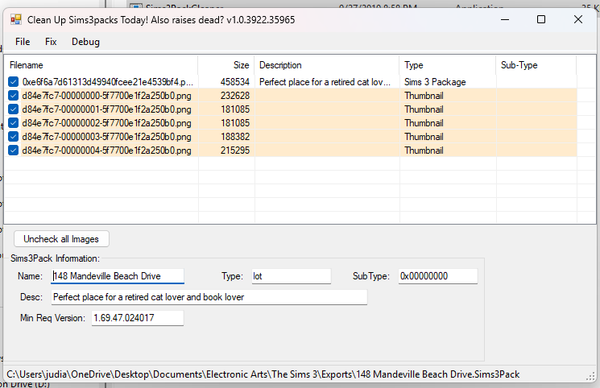600x388 pixels.
Task: Click the app icon in title bar
Action: [x=16, y=20]
